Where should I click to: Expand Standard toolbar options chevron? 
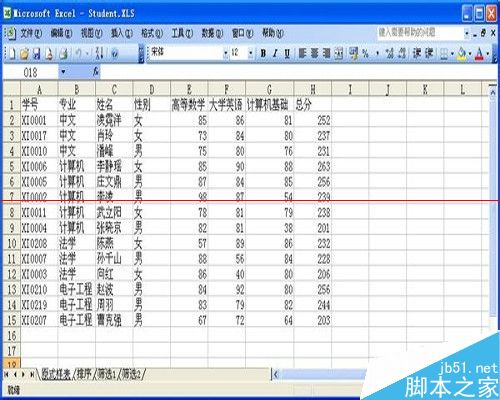pos(141,53)
